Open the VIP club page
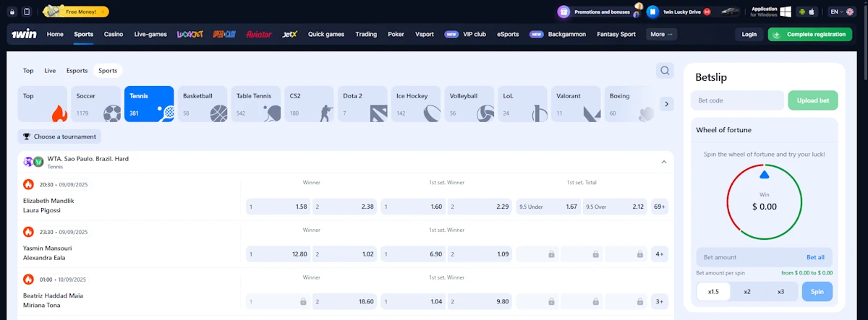 coord(475,34)
